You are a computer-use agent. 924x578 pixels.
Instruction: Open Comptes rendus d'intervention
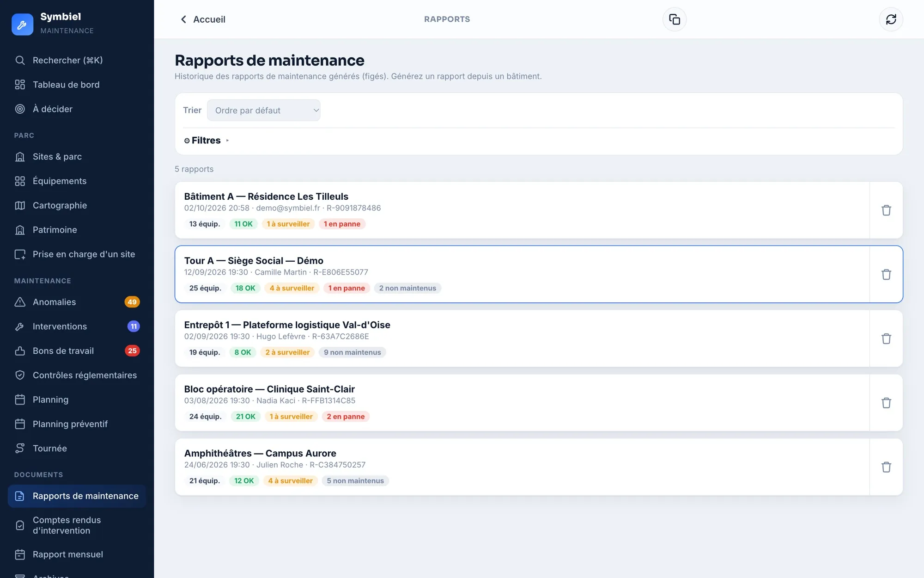pos(77,525)
